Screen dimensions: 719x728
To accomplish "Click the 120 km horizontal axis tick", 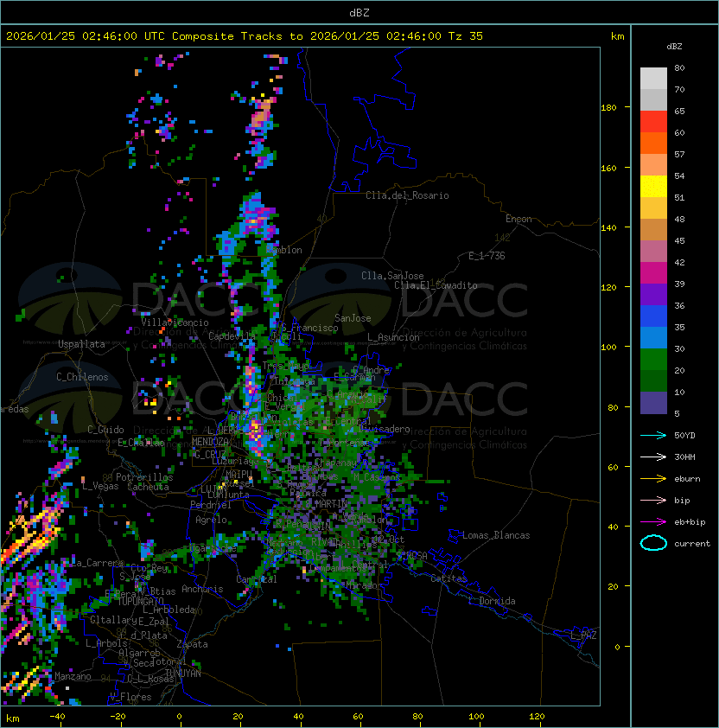I will coord(537,717).
